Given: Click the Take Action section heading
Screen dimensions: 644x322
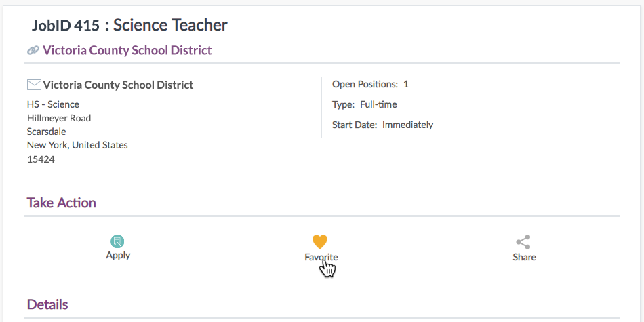Looking at the screenshot, I should click(62, 203).
